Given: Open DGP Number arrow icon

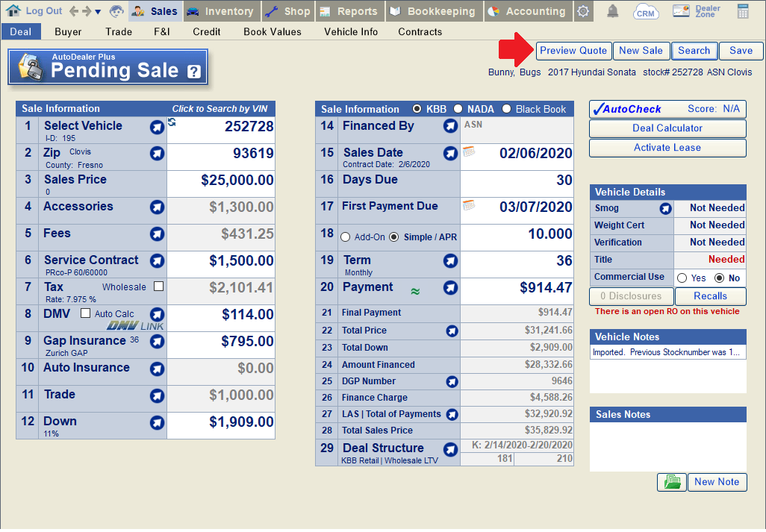Looking at the screenshot, I should click(452, 382).
